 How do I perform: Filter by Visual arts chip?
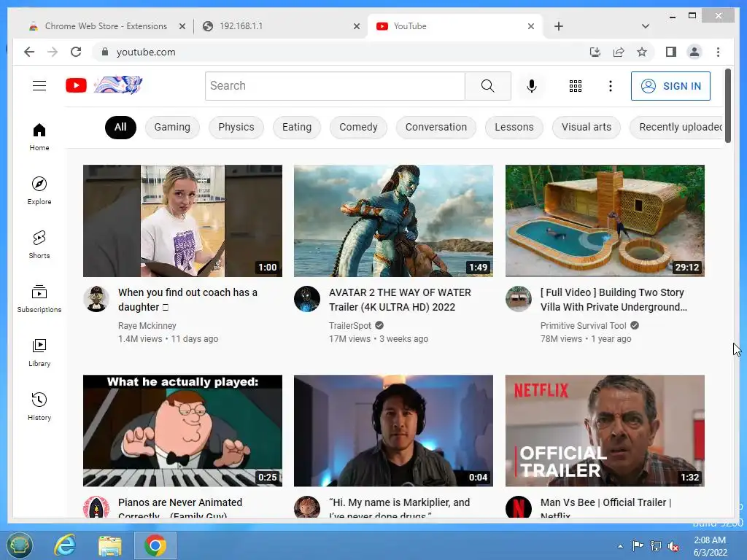(586, 127)
